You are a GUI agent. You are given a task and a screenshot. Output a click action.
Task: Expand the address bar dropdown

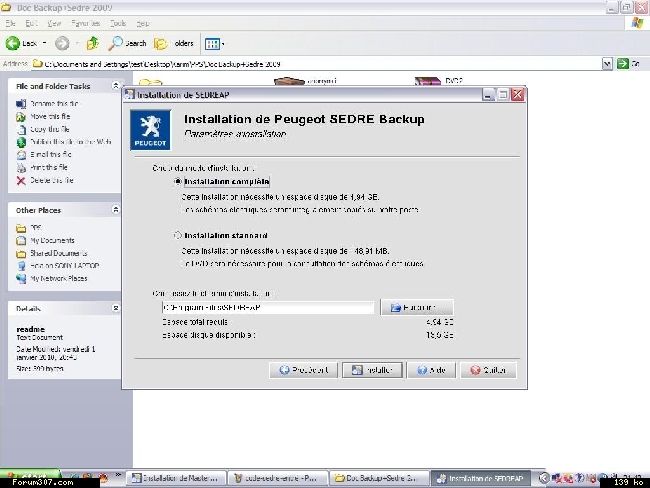click(x=607, y=64)
